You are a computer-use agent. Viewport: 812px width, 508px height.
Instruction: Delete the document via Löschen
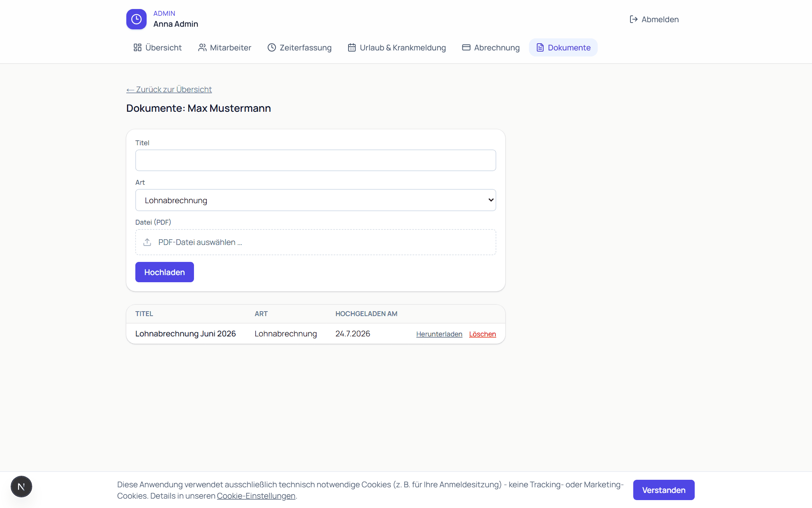pos(483,334)
